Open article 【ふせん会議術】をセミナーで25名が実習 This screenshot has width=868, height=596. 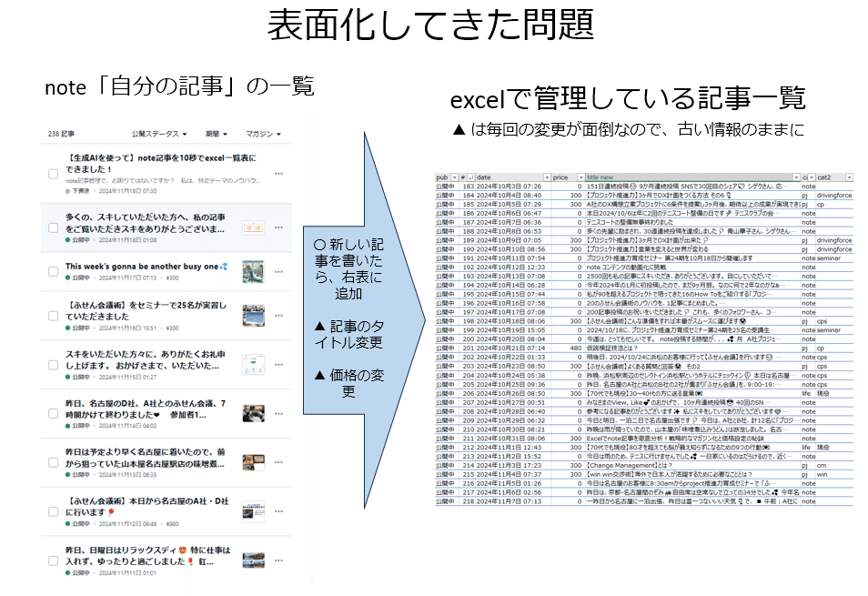point(146,310)
